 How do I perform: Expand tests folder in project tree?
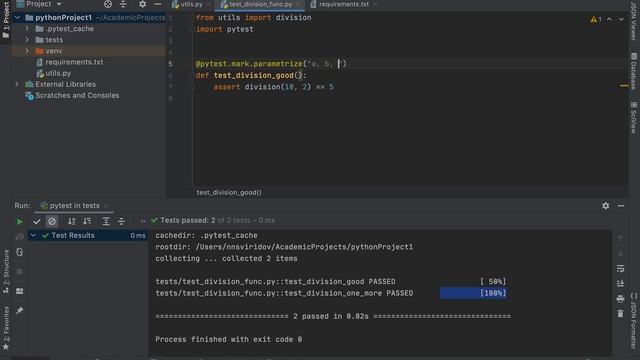click(27, 40)
